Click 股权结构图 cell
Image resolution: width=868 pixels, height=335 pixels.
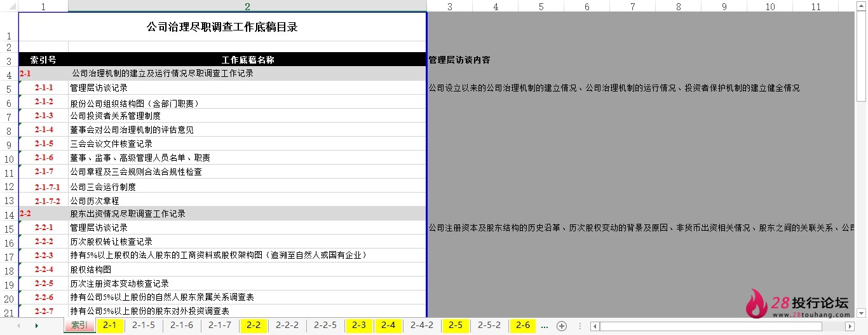pyautogui.click(x=247, y=270)
